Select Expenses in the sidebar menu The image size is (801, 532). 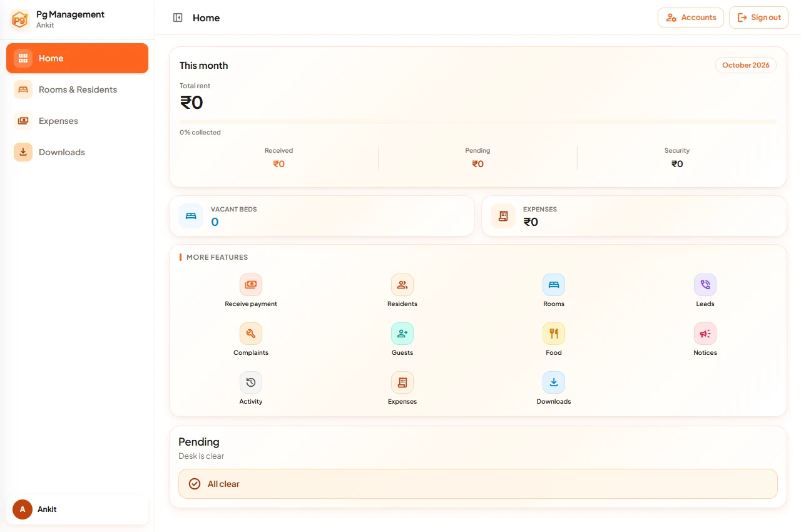click(78, 121)
